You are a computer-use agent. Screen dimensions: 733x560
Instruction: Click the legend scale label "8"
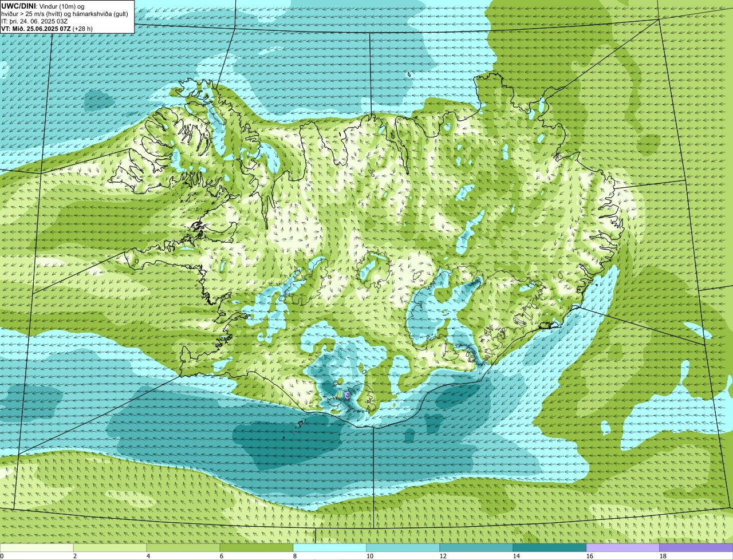click(295, 556)
